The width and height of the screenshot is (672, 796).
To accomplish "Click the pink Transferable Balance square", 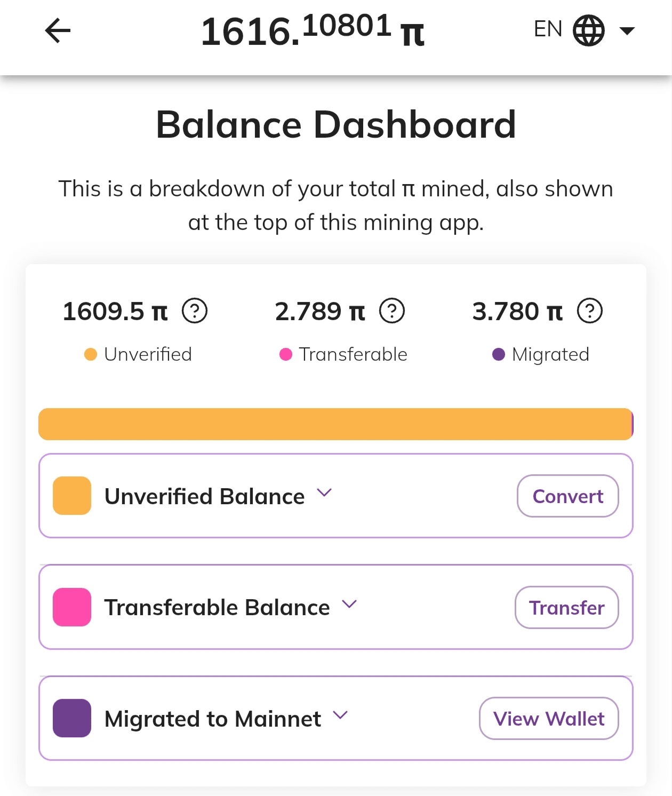I will point(72,607).
